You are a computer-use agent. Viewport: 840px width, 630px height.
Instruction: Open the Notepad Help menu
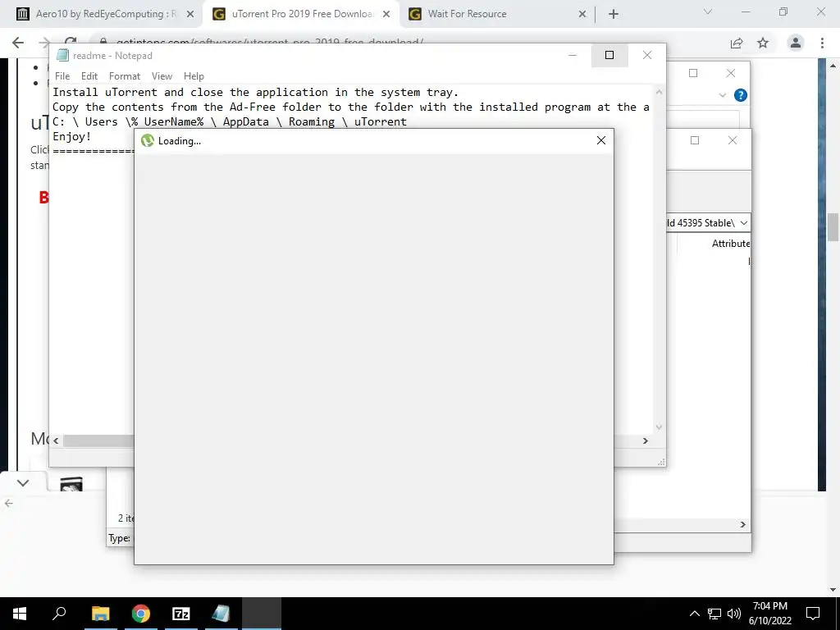(194, 76)
